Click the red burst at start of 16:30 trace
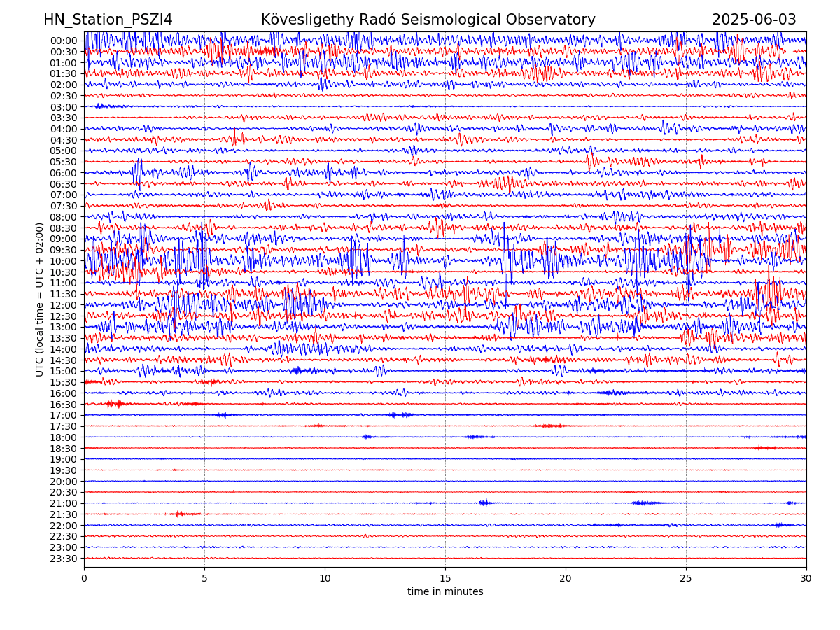Viewport: 840px width, 630px height. coord(114,404)
